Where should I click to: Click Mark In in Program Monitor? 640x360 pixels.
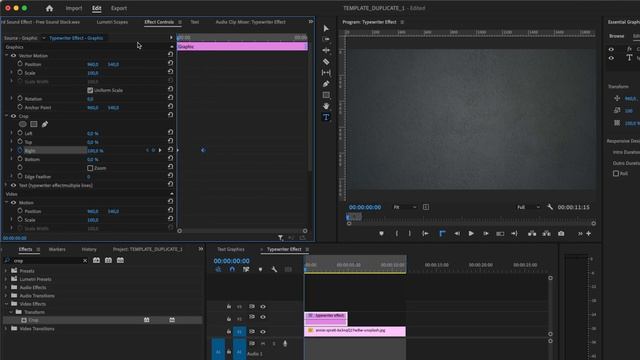397,233
